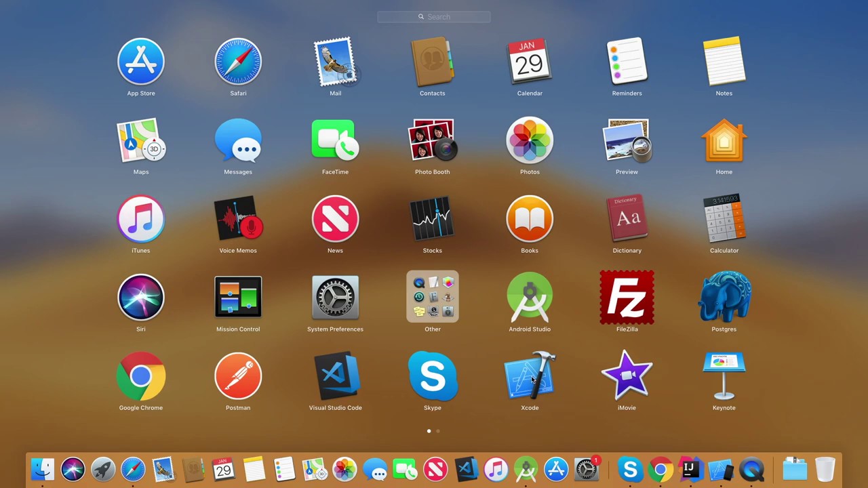Open App Store from the Launchpad grid
This screenshot has width=868, height=488.
coord(141,62)
